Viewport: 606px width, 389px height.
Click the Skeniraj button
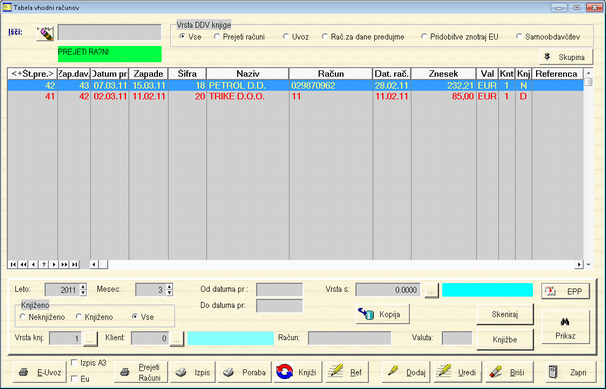tap(505, 314)
